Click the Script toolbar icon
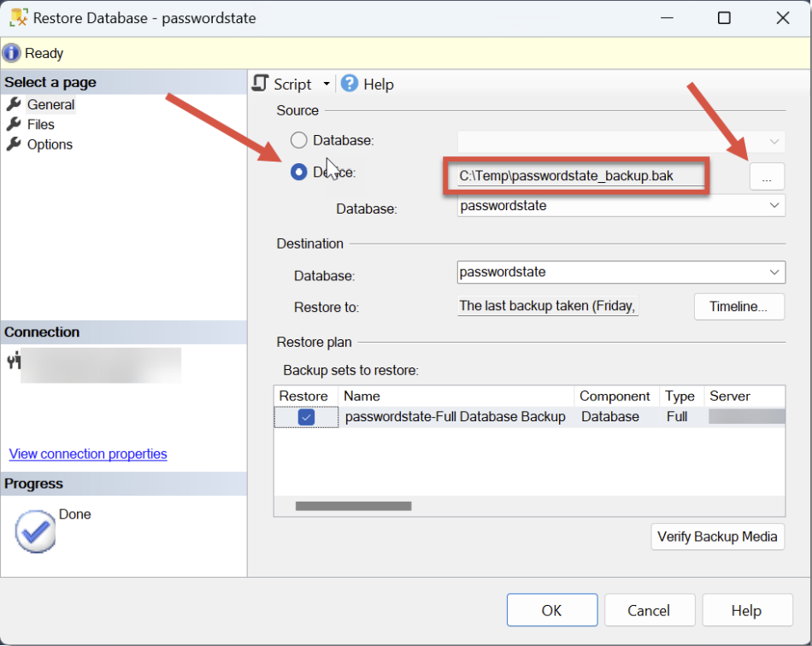The height and width of the screenshot is (646, 812). [260, 84]
